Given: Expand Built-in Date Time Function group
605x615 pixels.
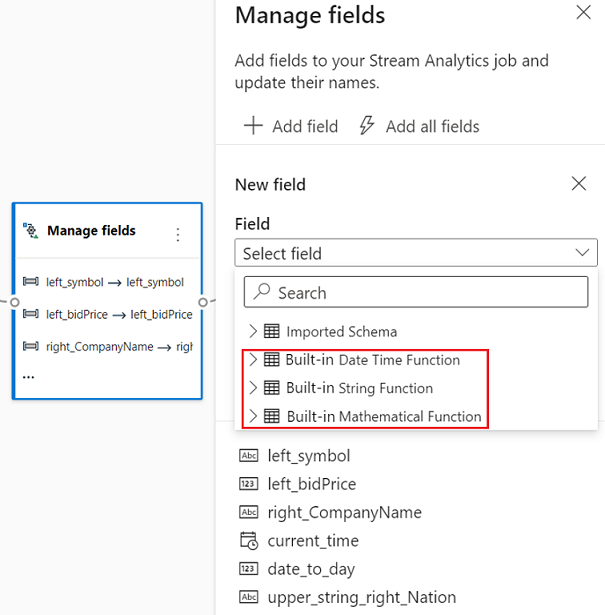Looking at the screenshot, I should pyautogui.click(x=253, y=360).
